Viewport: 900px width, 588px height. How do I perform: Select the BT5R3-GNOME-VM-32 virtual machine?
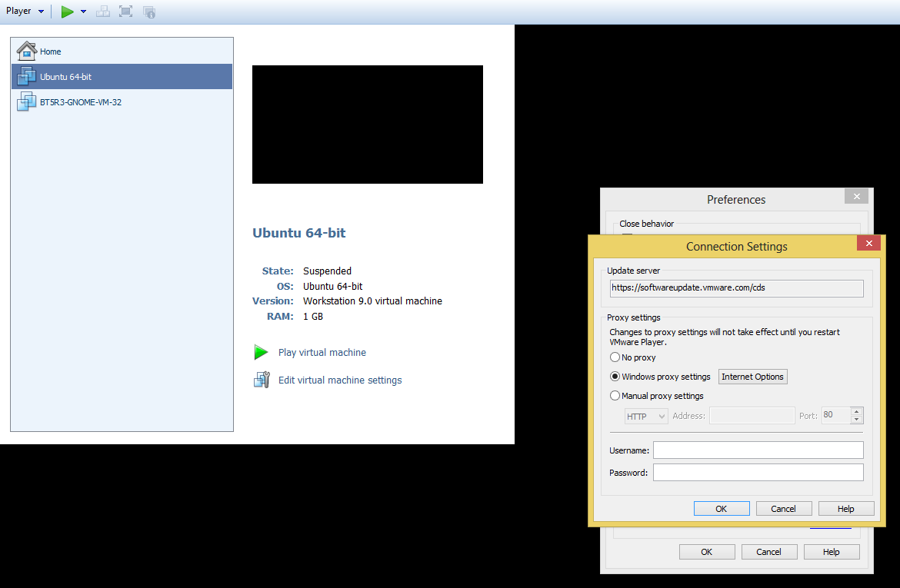point(122,102)
